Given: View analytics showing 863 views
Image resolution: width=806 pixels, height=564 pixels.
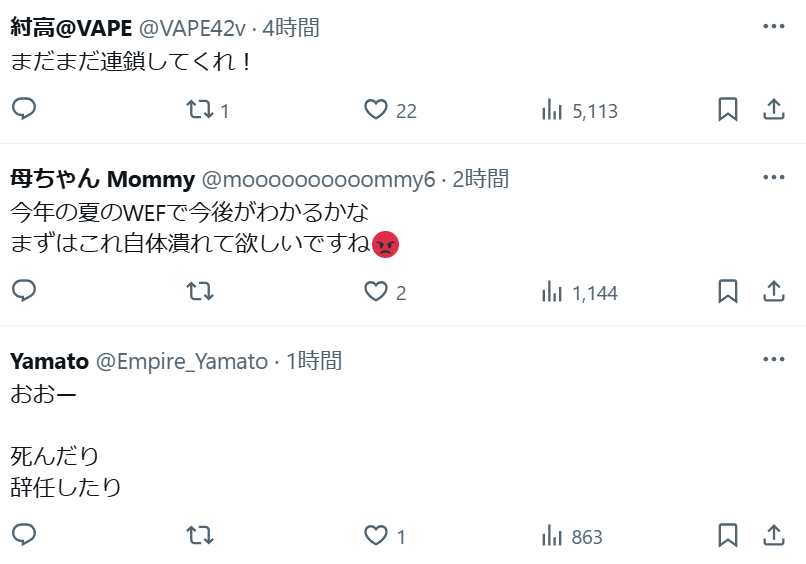Looking at the screenshot, I should click(x=572, y=537).
